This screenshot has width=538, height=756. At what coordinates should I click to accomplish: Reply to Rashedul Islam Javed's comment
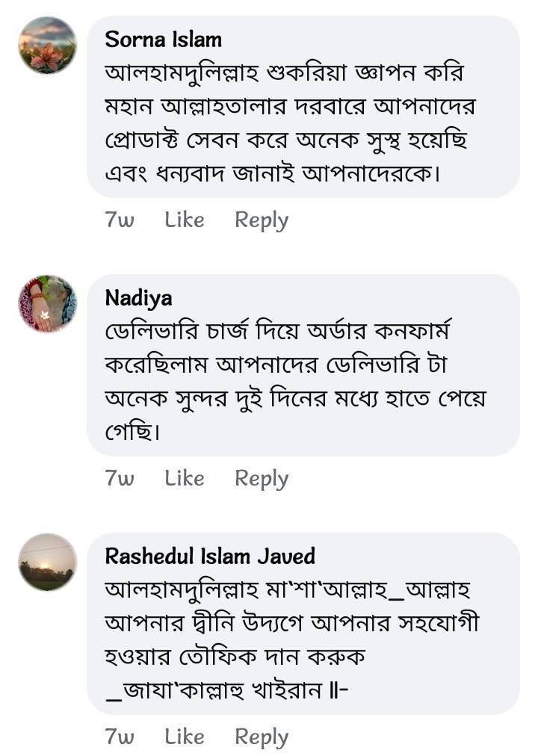[x=262, y=737]
